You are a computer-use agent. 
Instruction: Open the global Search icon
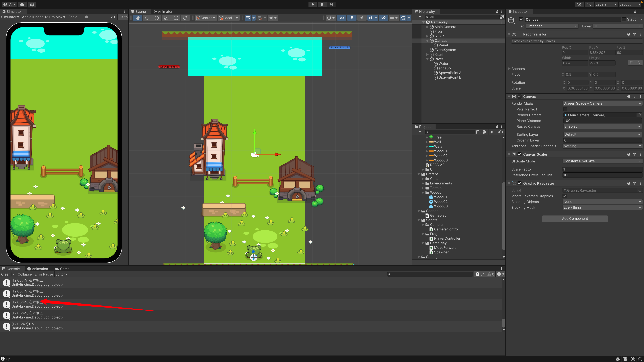[589, 4]
